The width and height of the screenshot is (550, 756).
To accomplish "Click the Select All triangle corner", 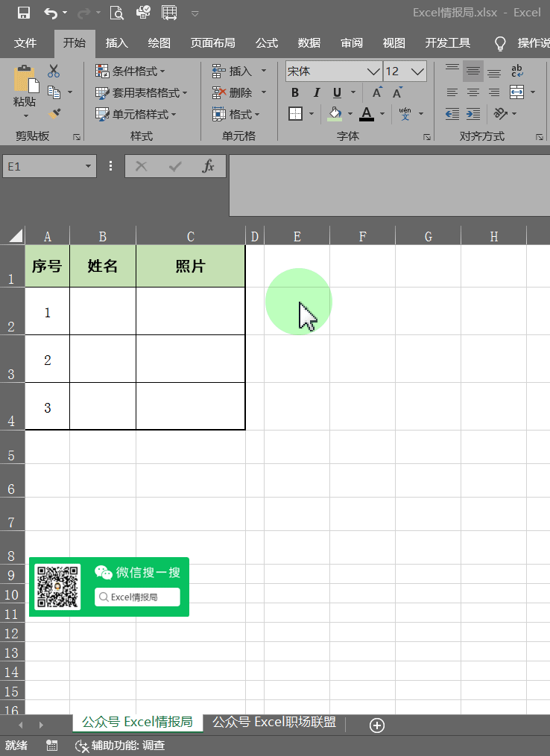I will [16, 235].
